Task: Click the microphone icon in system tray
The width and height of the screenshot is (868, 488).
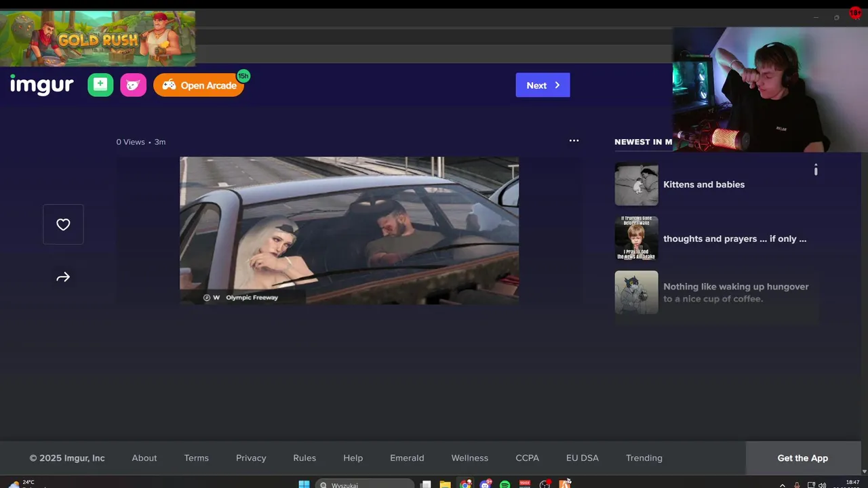Action: click(797, 485)
